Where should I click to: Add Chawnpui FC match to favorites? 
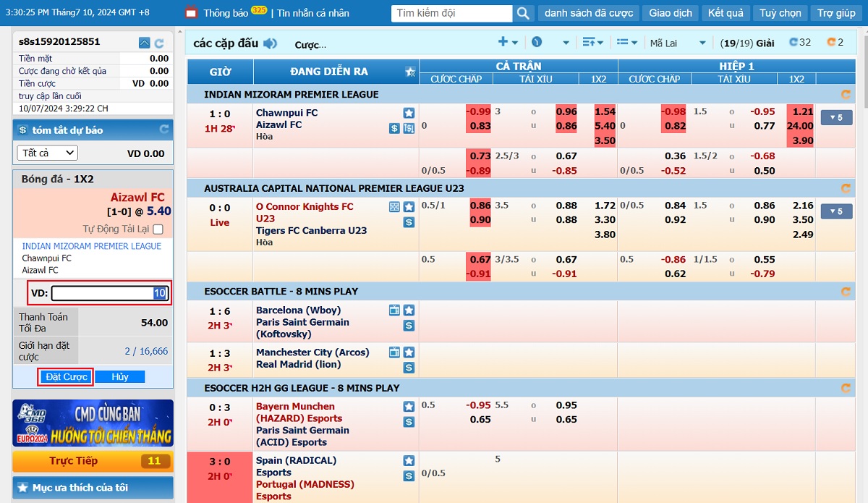pos(409,113)
